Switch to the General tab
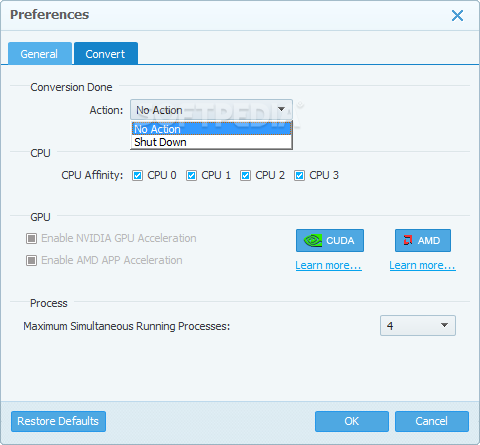Viewport: 480px width, 445px height. coord(40,53)
